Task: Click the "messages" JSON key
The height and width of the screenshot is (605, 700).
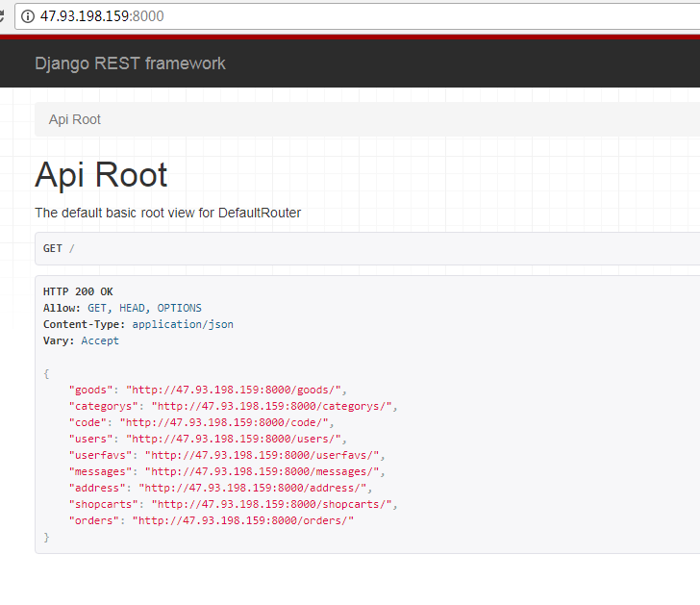Action: [100, 471]
